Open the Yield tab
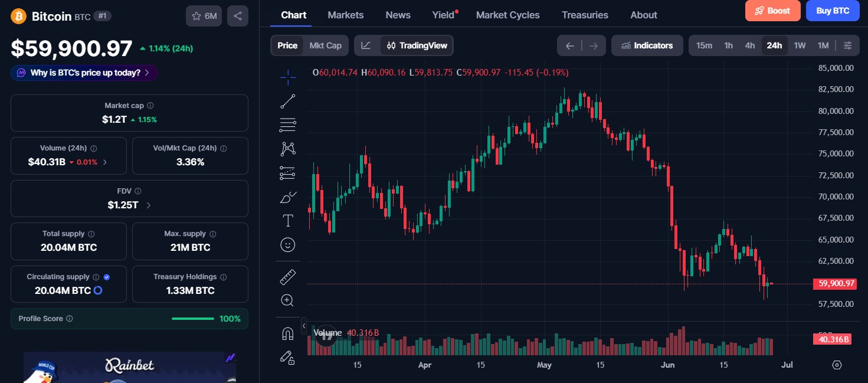The image size is (868, 383). click(444, 15)
